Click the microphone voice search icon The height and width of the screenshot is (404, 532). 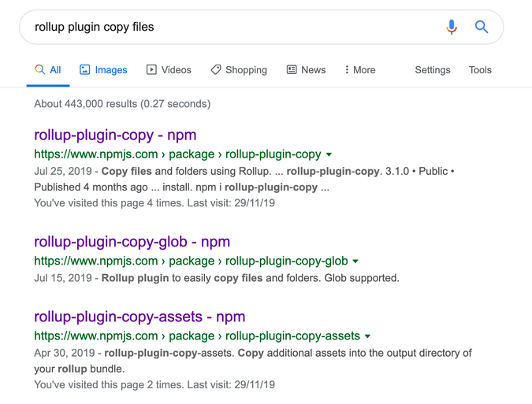point(452,27)
